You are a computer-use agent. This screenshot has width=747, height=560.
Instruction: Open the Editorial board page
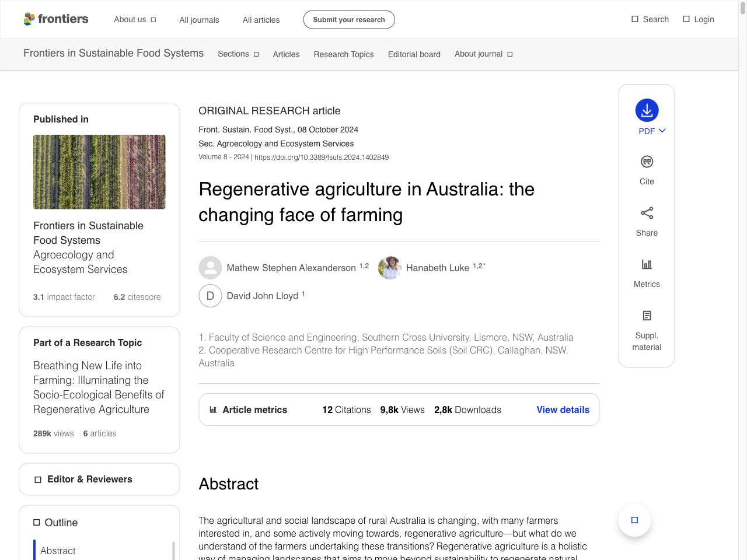pos(414,54)
